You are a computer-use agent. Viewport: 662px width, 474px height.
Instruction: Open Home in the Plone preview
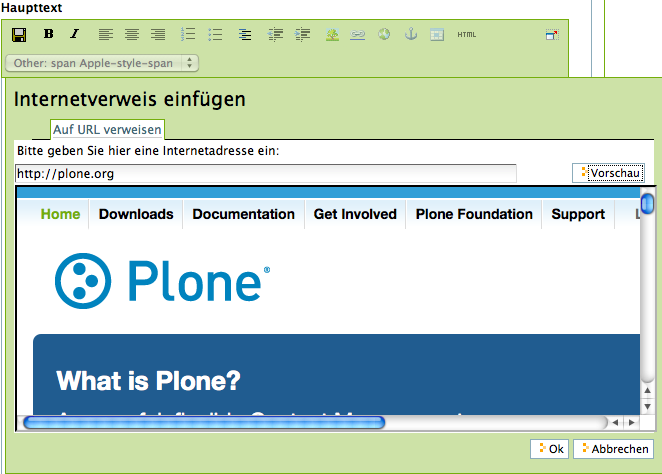pyautogui.click(x=60, y=214)
